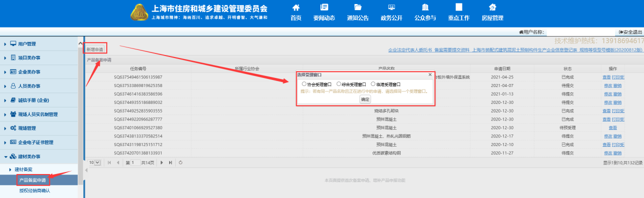Open the 政务公开 monitor icon
644x198 pixels.
tap(391, 7)
